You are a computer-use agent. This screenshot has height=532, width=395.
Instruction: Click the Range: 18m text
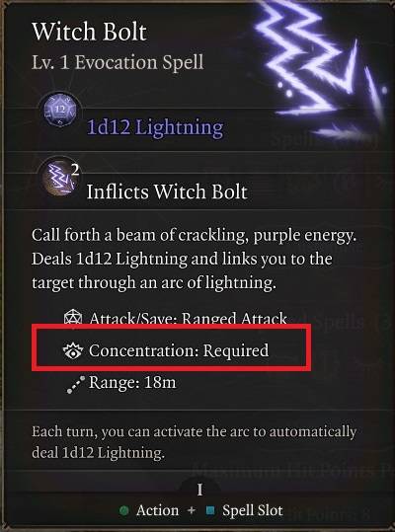pyautogui.click(x=132, y=383)
